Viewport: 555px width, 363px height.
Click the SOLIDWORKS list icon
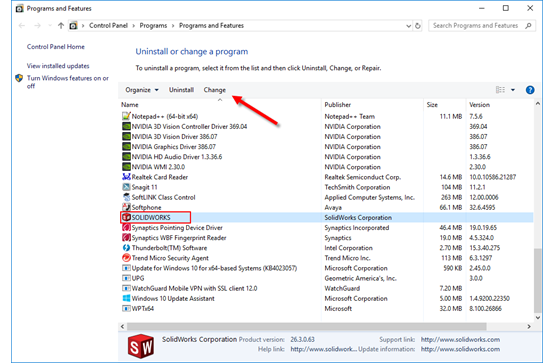[126, 217]
